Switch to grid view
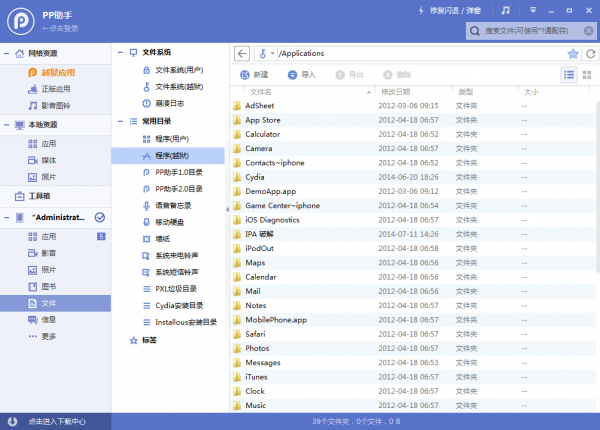This screenshot has height=430, width=600. coord(587,75)
